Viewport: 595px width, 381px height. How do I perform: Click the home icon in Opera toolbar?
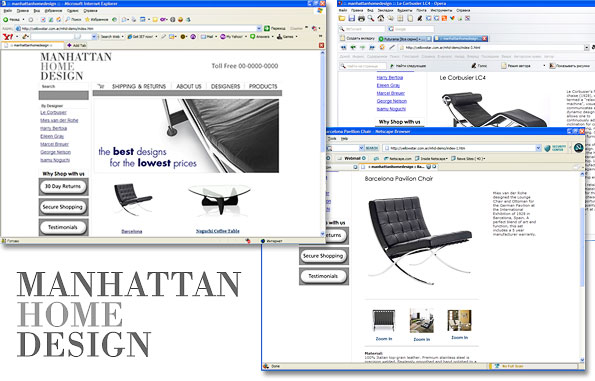pos(381,18)
